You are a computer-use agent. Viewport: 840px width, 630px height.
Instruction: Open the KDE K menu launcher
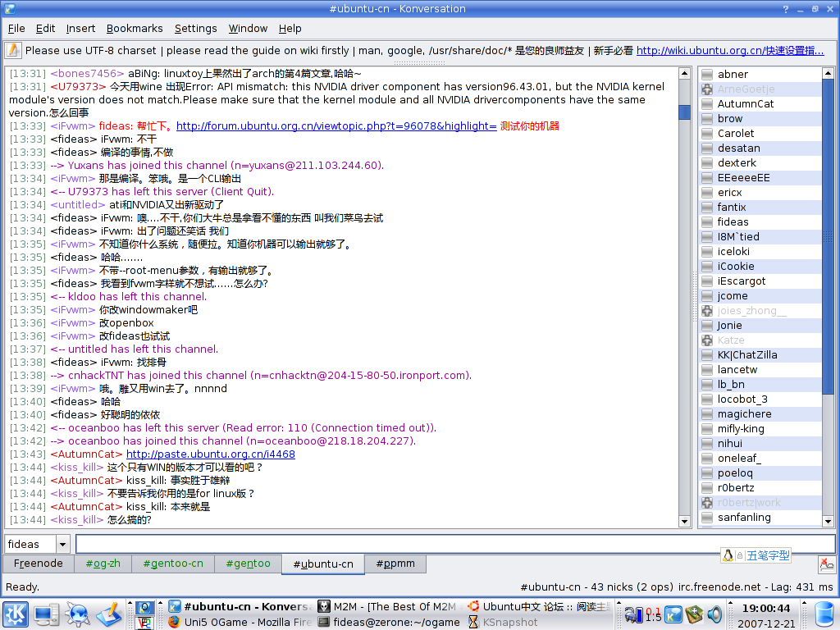pos(15,614)
